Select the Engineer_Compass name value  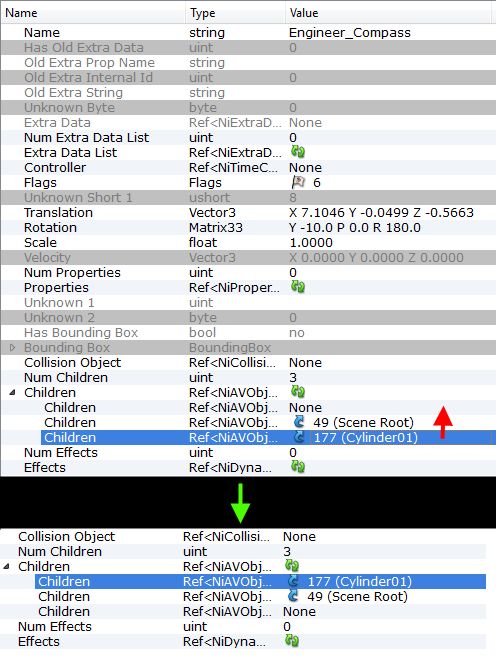coord(350,32)
